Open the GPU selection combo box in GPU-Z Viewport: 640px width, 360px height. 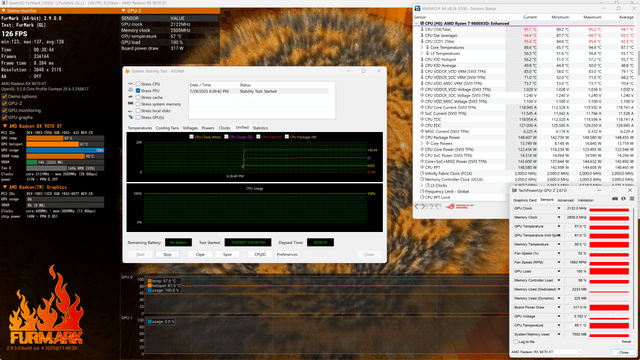[546, 352]
